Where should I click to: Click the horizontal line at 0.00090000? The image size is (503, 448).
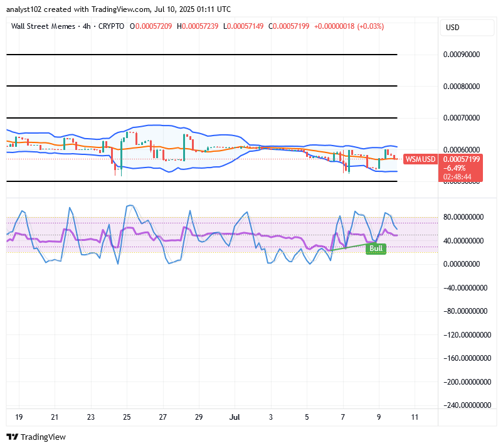coord(202,55)
